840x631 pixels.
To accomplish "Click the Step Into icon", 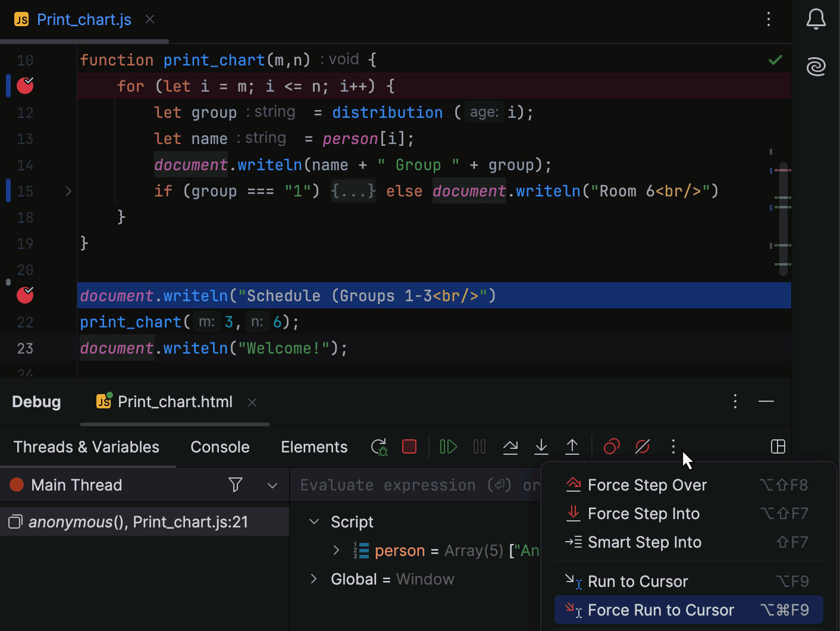I will click(x=541, y=447).
